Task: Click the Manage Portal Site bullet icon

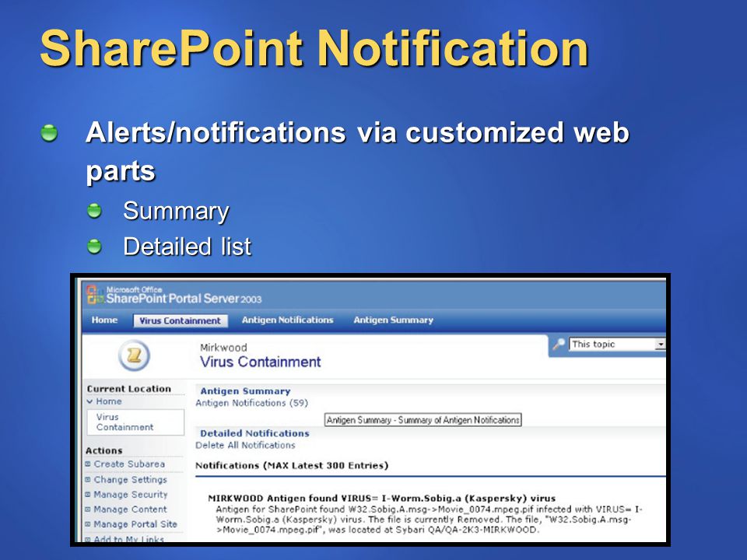Action: [x=88, y=523]
